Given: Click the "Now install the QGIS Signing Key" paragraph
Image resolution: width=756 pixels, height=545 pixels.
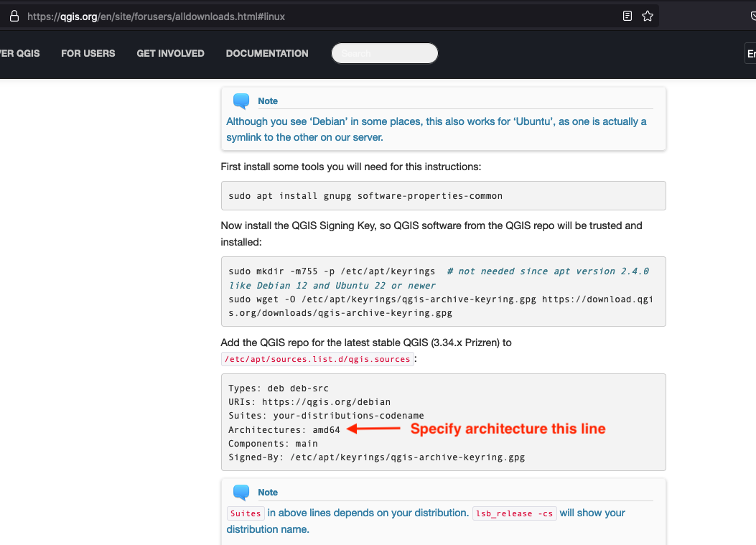Looking at the screenshot, I should [x=431, y=234].
